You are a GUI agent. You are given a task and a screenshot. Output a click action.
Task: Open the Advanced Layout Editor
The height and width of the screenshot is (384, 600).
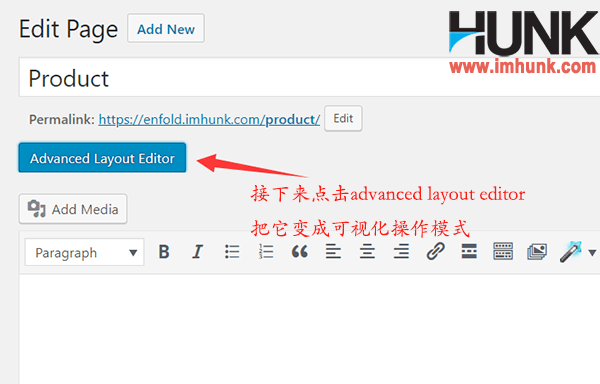102,158
